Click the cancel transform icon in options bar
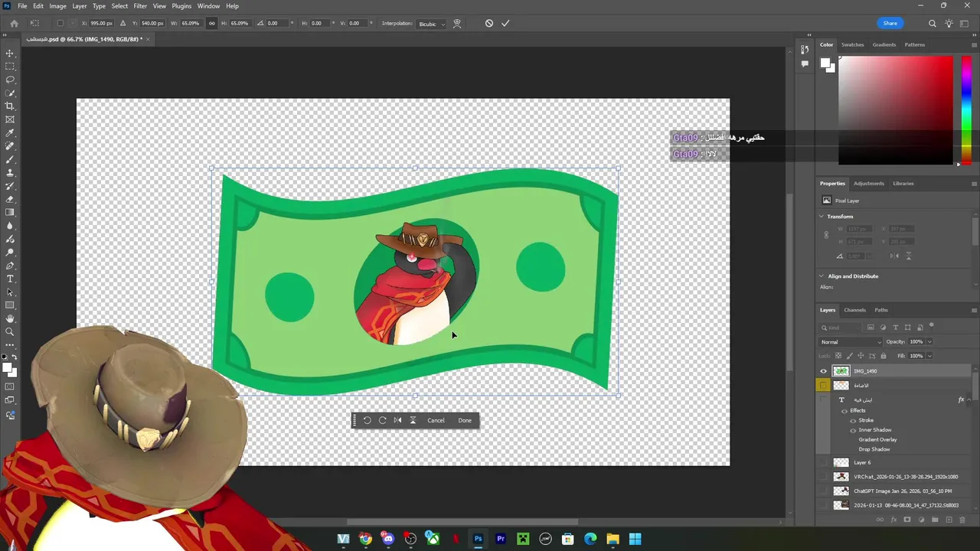Viewport: 980px width, 551px height. coord(489,23)
